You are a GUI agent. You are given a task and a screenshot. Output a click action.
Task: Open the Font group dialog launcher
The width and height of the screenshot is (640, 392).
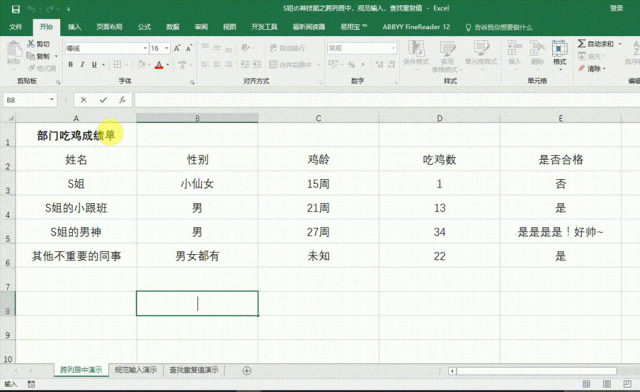(x=191, y=82)
